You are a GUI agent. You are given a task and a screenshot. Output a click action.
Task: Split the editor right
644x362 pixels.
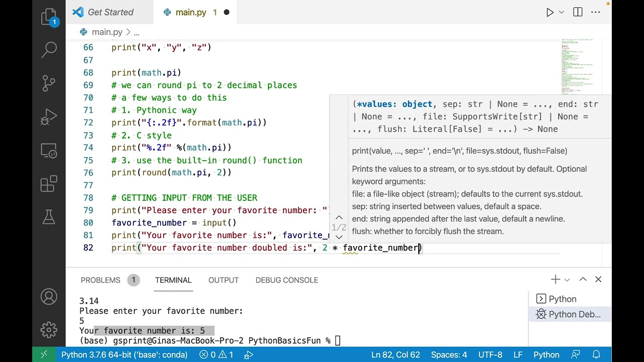[x=578, y=13]
